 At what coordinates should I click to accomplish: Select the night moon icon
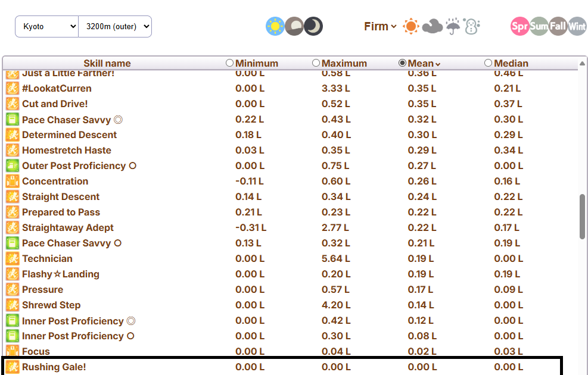[x=313, y=26]
